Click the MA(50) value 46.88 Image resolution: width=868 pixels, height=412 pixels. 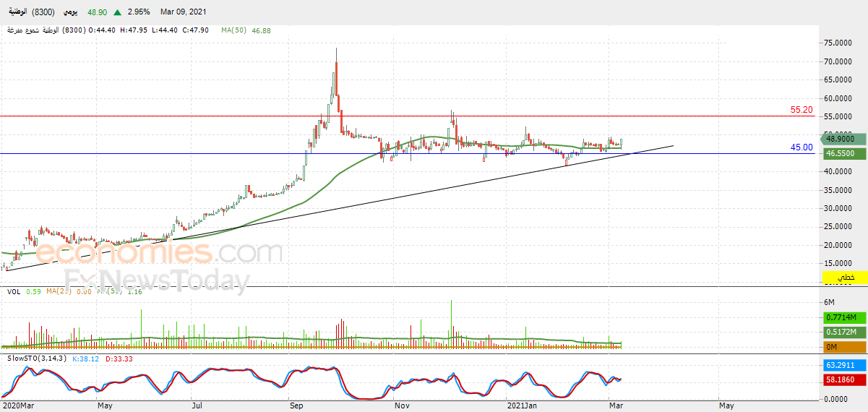pyautogui.click(x=261, y=30)
